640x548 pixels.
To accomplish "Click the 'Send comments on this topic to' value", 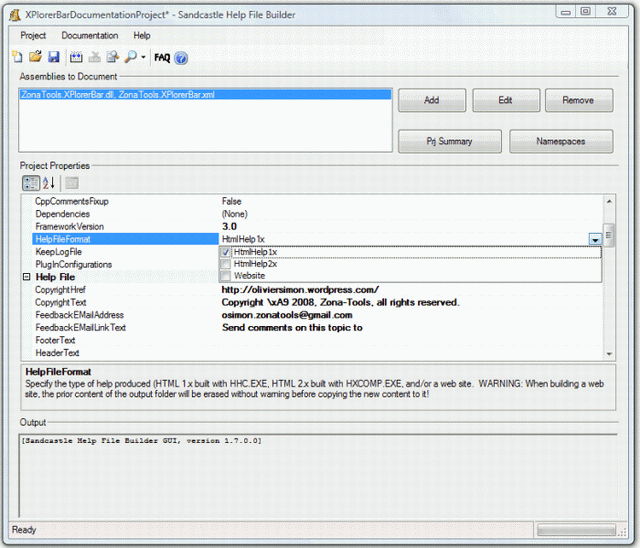I will [292, 328].
